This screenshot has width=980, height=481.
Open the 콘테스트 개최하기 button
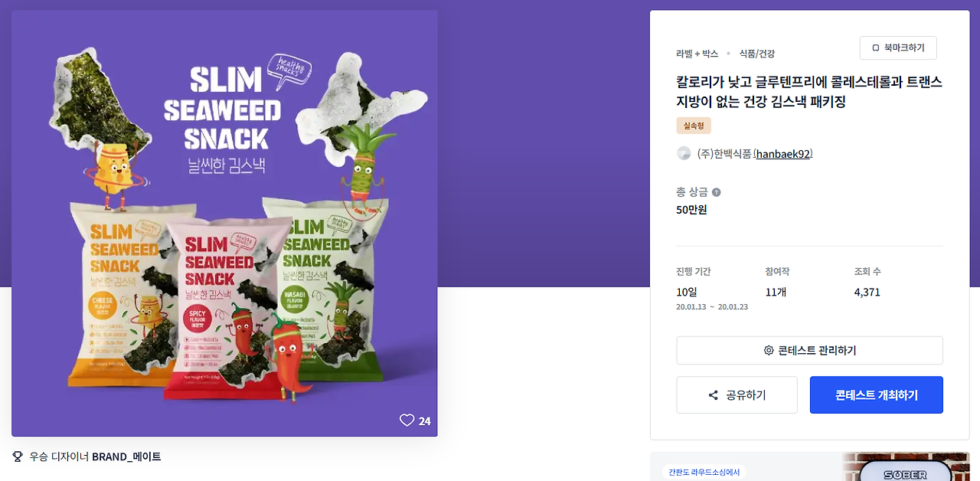coord(877,395)
